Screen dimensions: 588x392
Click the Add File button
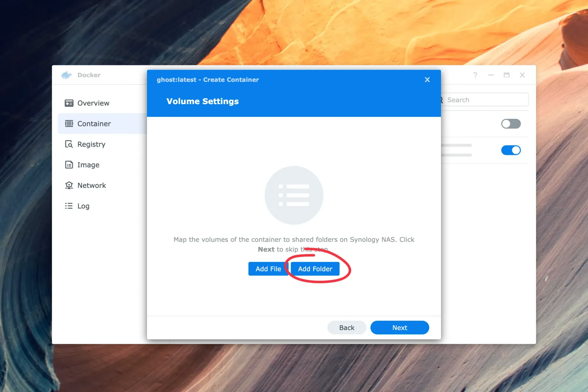(268, 268)
